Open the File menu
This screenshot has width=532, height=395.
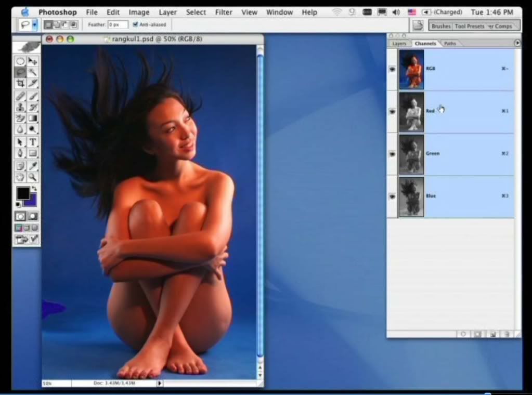point(92,12)
